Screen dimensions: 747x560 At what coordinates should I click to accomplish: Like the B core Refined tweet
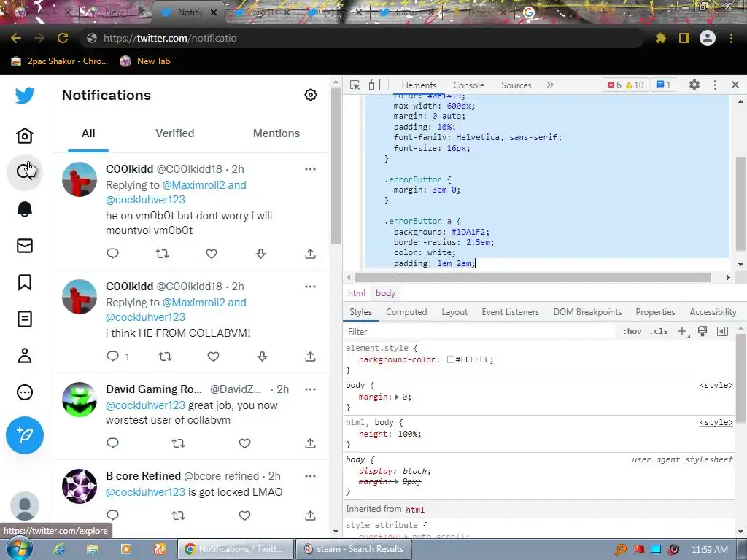tap(244, 516)
